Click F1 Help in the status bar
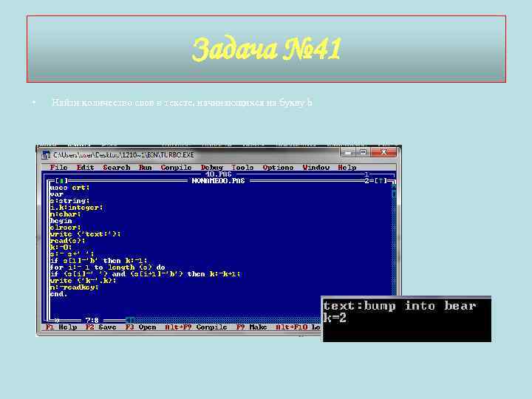The width and height of the screenshot is (532, 399). [61, 327]
